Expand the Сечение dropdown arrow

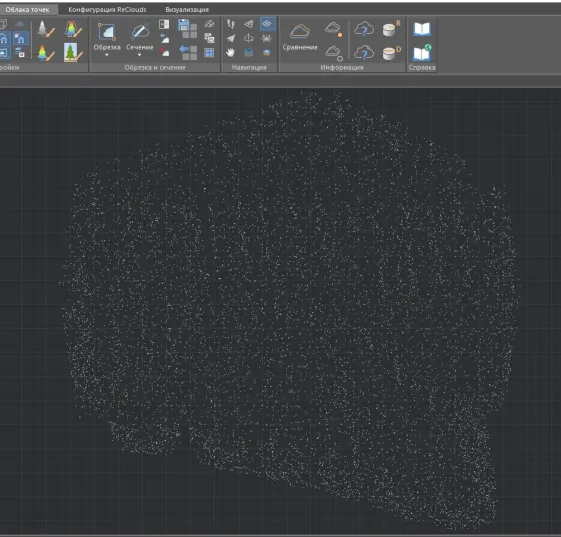pyautogui.click(x=140, y=55)
